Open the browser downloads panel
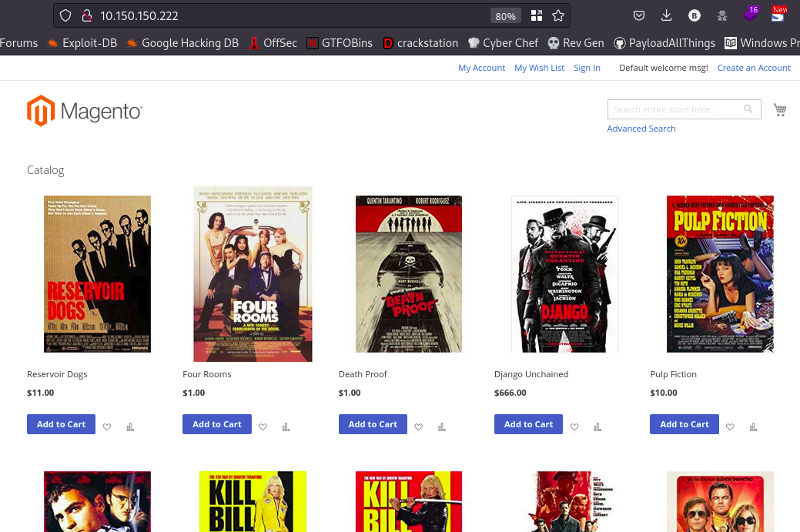 [x=666, y=16]
